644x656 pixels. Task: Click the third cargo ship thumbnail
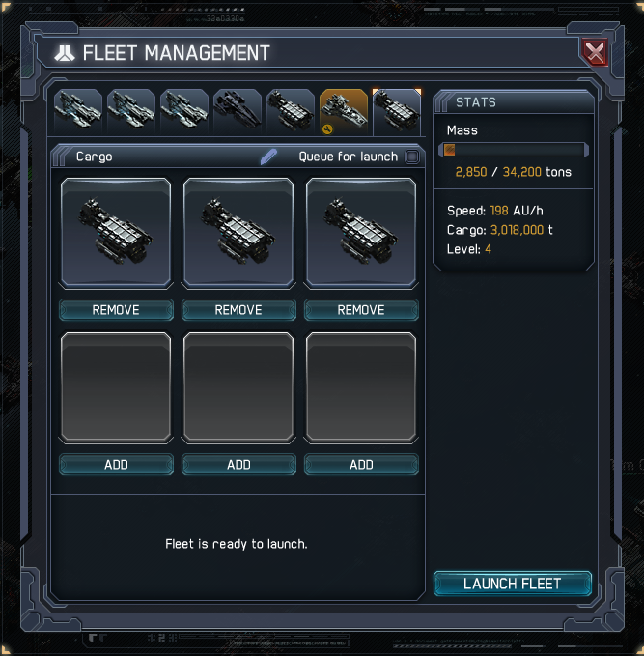coord(361,233)
